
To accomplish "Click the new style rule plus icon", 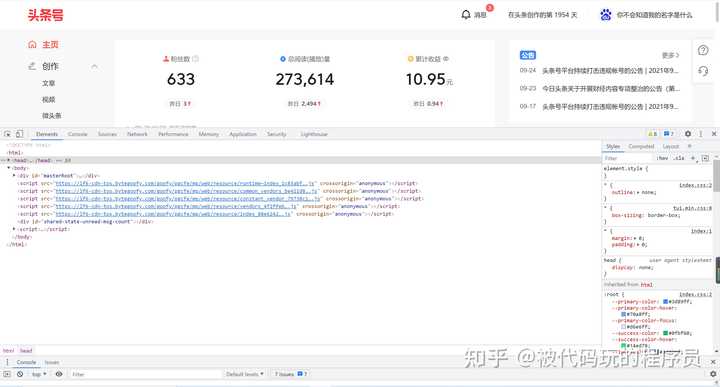I will (x=693, y=158).
